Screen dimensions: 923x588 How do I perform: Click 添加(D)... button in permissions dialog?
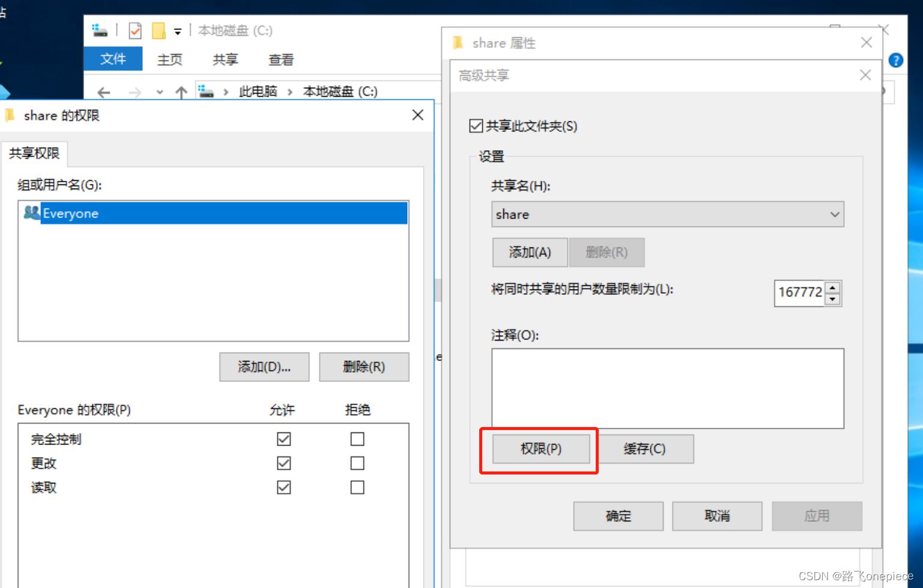264,366
